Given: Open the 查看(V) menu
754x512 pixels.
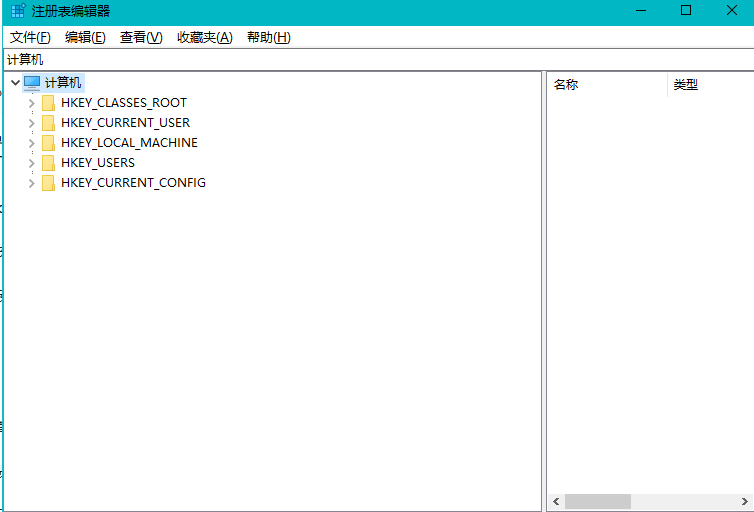Looking at the screenshot, I should pos(141,37).
